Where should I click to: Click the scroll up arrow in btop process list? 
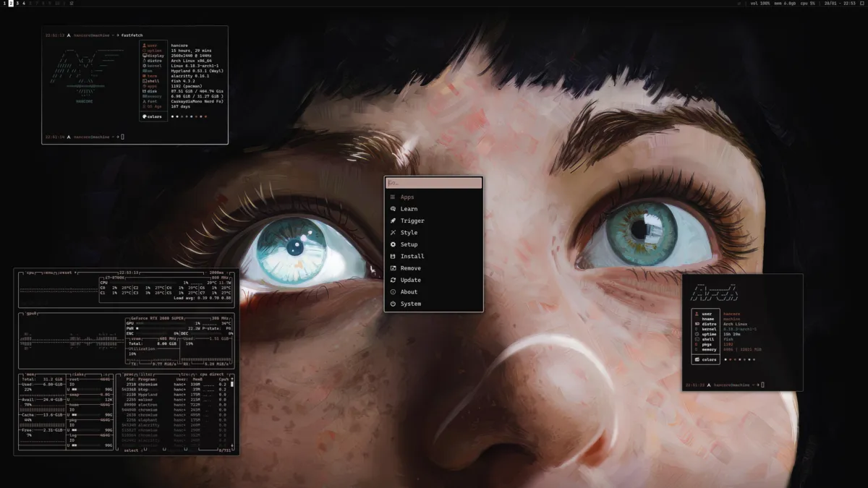tap(231, 380)
